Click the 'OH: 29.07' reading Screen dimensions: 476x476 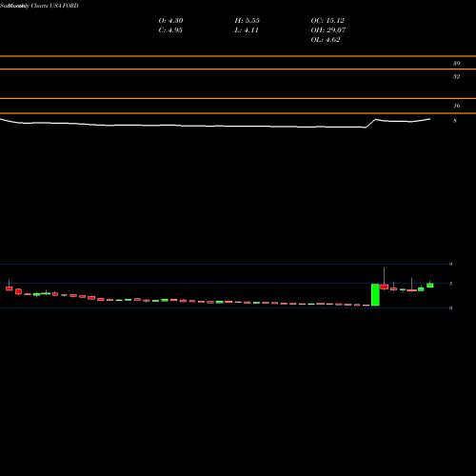pos(328,30)
